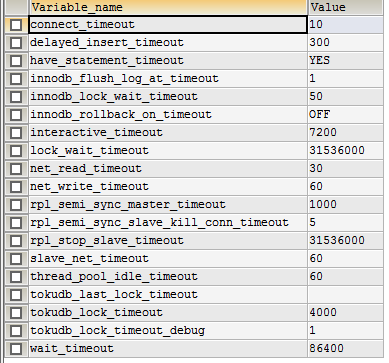
Task: Click the Value column header
Action: pos(346,7)
